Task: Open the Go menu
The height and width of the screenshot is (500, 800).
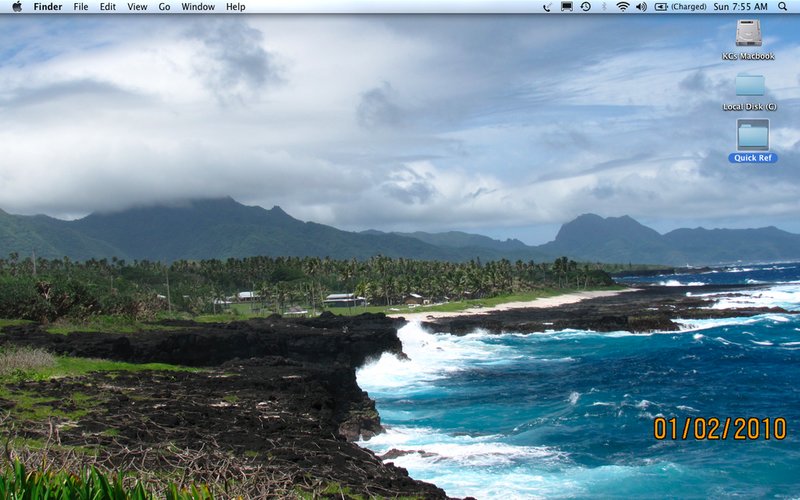Action: click(164, 7)
